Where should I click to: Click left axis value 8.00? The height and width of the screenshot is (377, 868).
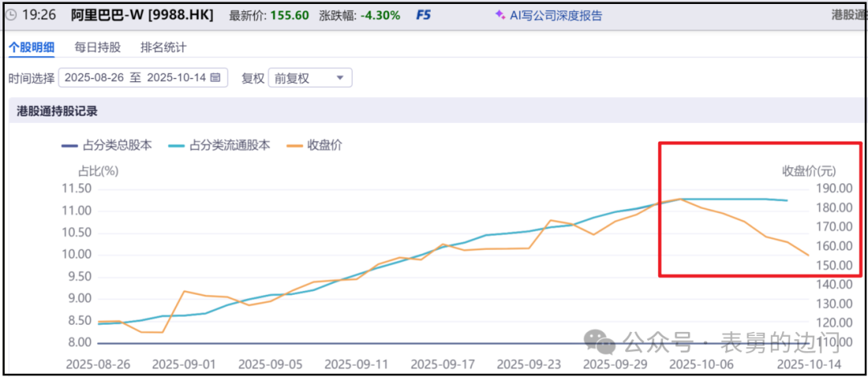click(79, 342)
